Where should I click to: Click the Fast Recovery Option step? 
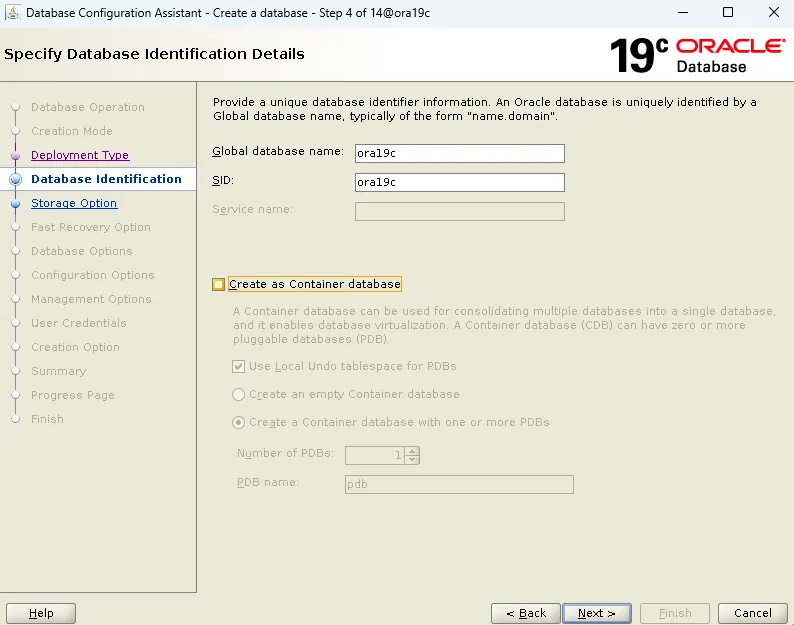[x=91, y=227]
